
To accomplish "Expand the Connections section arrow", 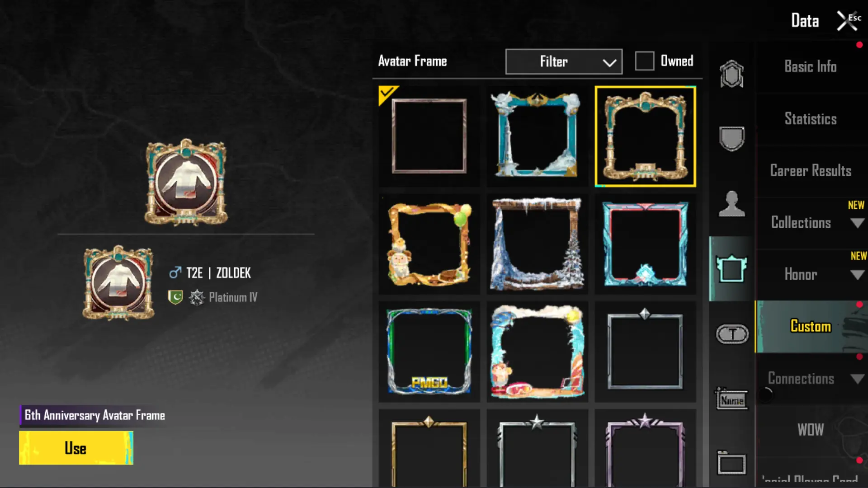I will [x=857, y=379].
